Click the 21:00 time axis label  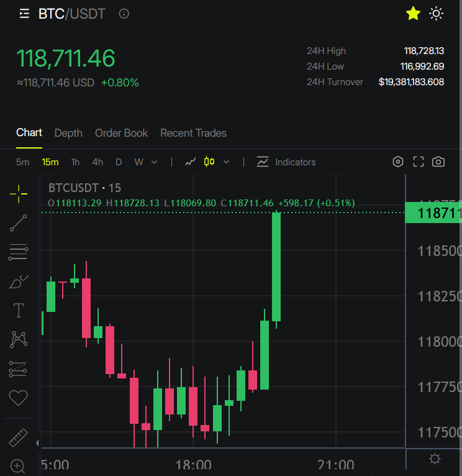click(336, 465)
